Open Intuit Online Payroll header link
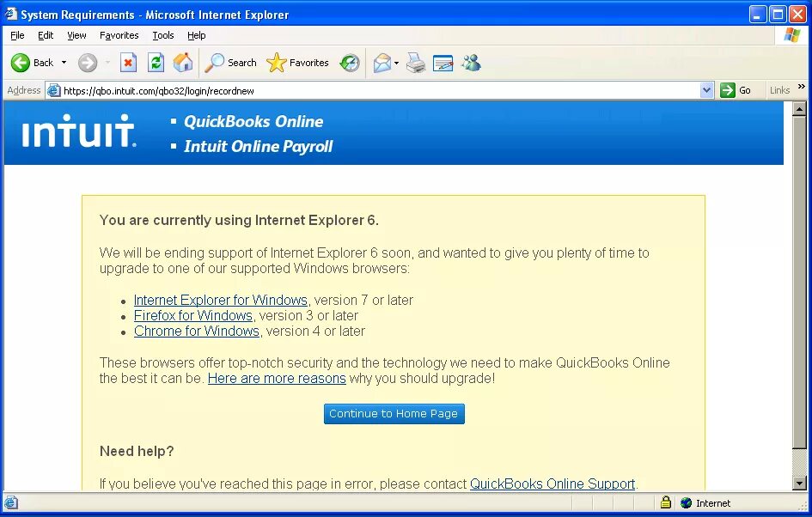This screenshot has height=517, width=812. [x=258, y=147]
